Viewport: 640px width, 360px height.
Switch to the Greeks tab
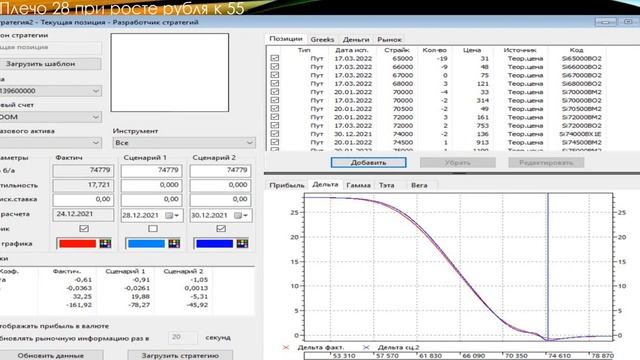(x=322, y=40)
